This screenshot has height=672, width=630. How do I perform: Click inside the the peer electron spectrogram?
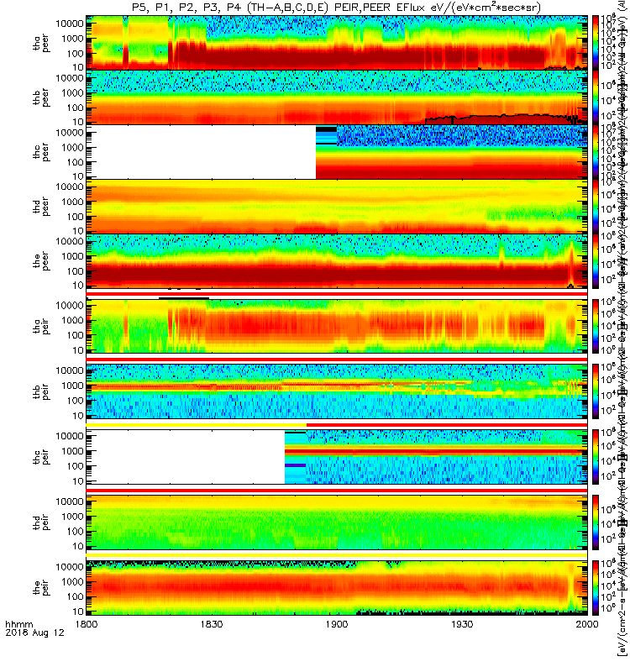(x=337, y=261)
